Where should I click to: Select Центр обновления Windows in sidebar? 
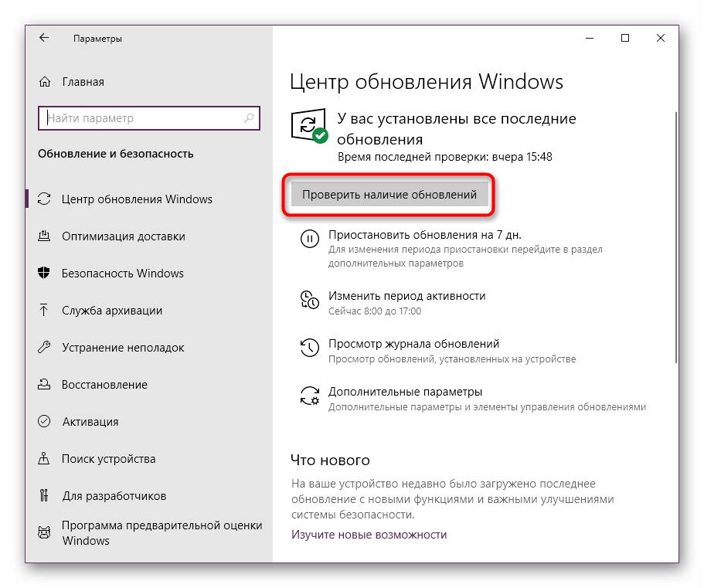[x=137, y=199]
